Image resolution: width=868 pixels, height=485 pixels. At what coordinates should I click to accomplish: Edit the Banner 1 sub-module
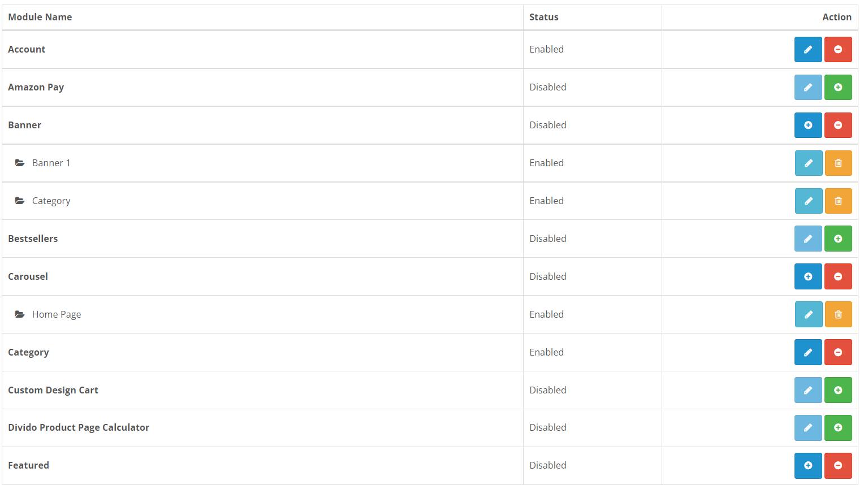pyautogui.click(x=809, y=163)
